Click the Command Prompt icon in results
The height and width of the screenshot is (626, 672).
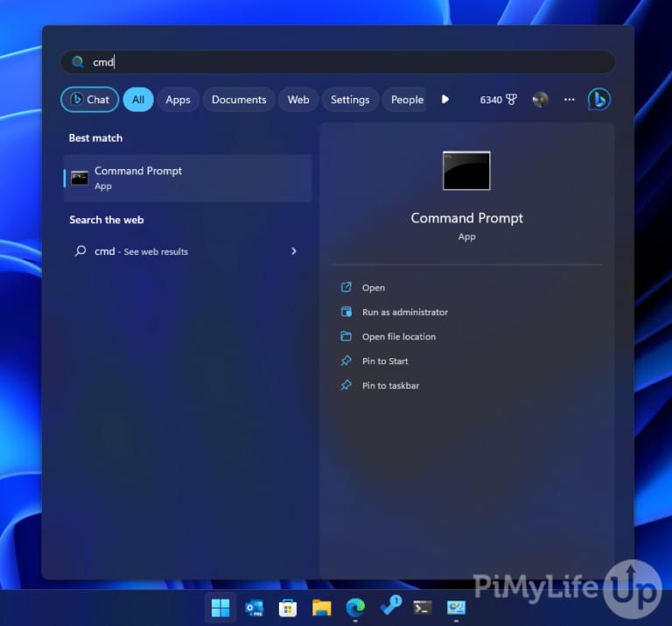point(80,178)
